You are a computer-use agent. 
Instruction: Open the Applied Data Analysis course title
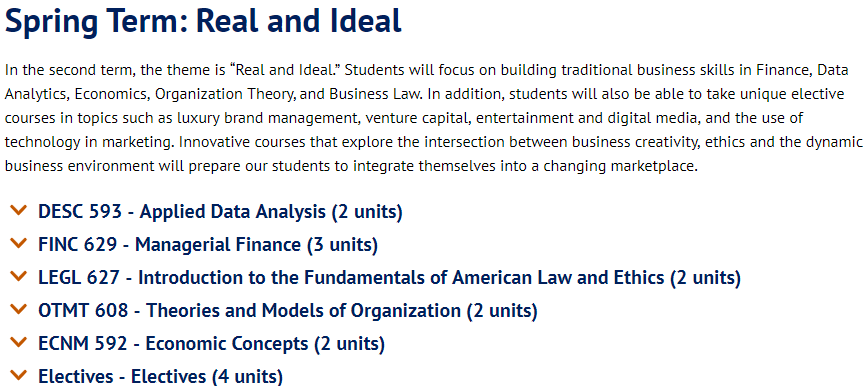pos(233,211)
